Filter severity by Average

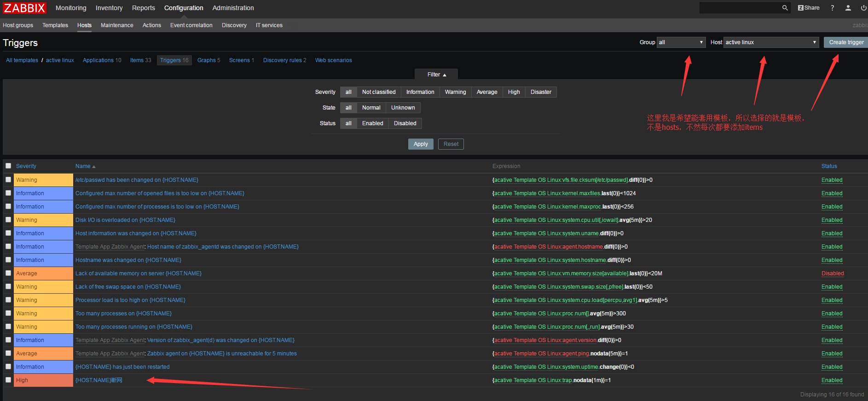tap(487, 92)
